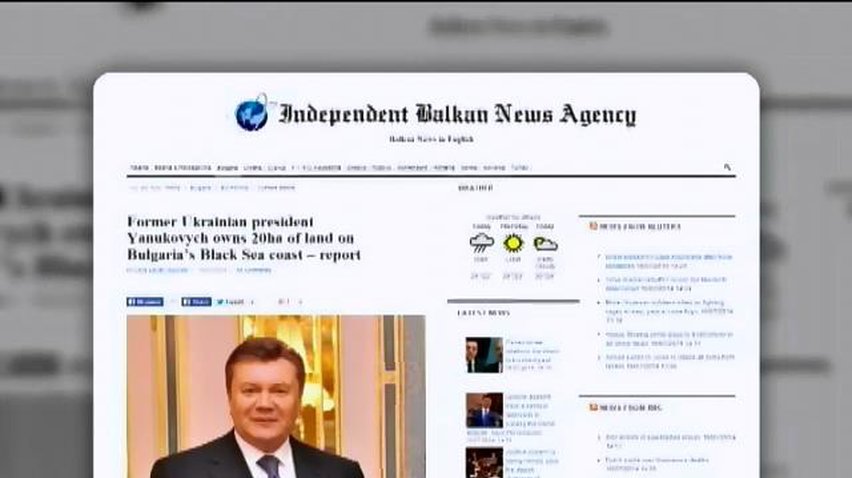852x478 pixels.
Task: Open the Independent Balkan News Agency title
Action: click(x=457, y=115)
